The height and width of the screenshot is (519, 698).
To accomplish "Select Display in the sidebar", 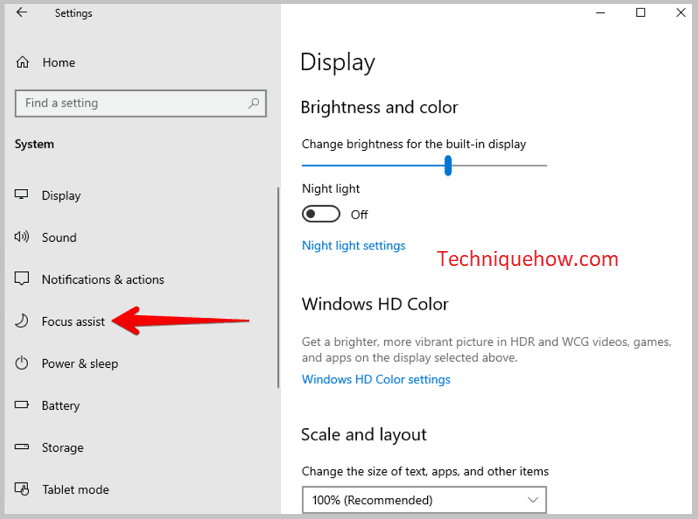I will coord(61,195).
